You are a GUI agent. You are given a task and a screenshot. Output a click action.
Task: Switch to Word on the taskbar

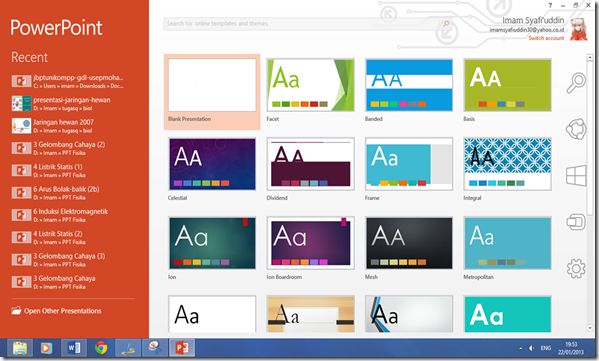click(74, 348)
